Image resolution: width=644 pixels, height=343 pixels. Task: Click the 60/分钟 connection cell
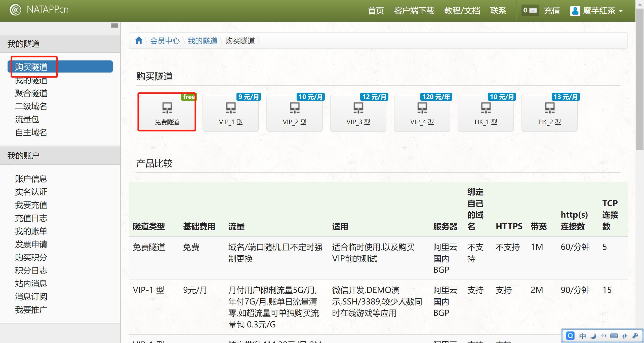click(x=575, y=247)
